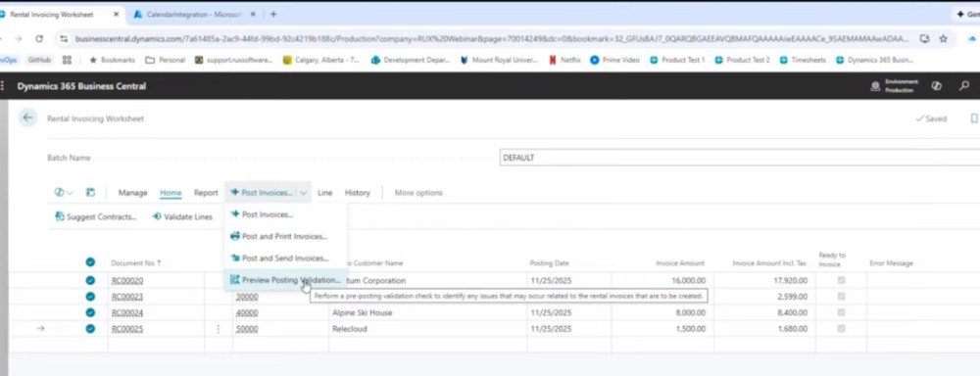Open document link RC00023
980x376 pixels.
pyautogui.click(x=127, y=297)
